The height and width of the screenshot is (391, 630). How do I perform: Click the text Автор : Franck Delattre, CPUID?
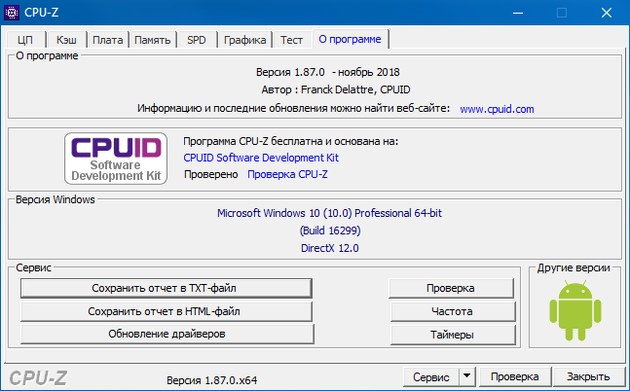tap(336, 90)
